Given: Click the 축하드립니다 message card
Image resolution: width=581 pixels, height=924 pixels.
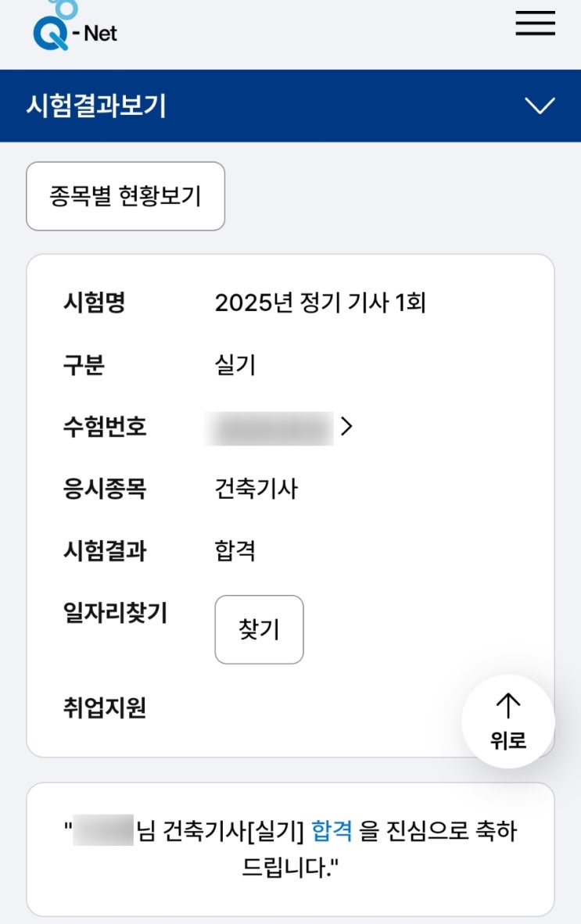Looking at the screenshot, I should click(290, 849).
